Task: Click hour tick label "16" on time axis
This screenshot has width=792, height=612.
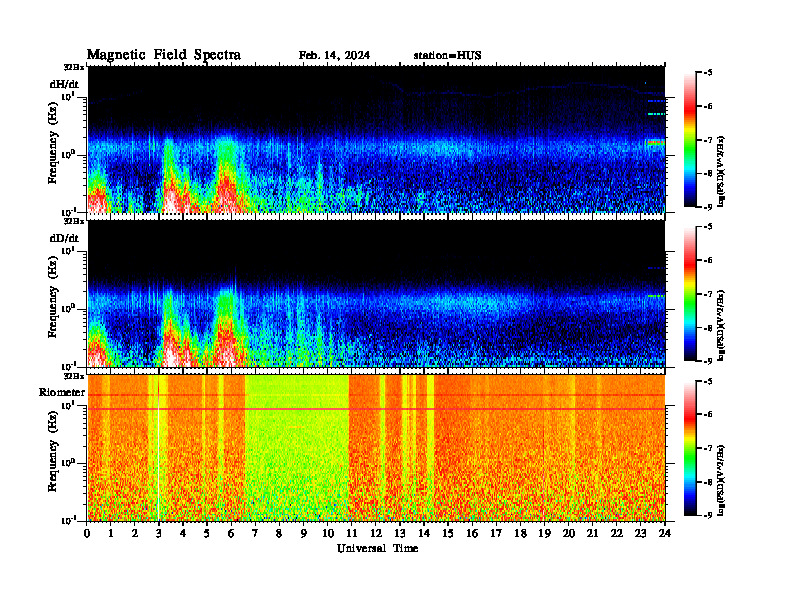Action: (472, 533)
